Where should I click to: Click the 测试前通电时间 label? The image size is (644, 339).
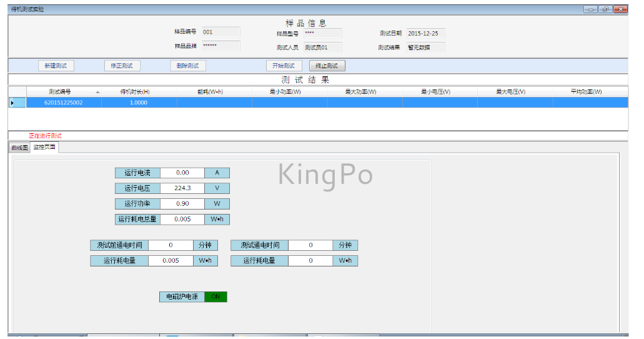point(119,245)
